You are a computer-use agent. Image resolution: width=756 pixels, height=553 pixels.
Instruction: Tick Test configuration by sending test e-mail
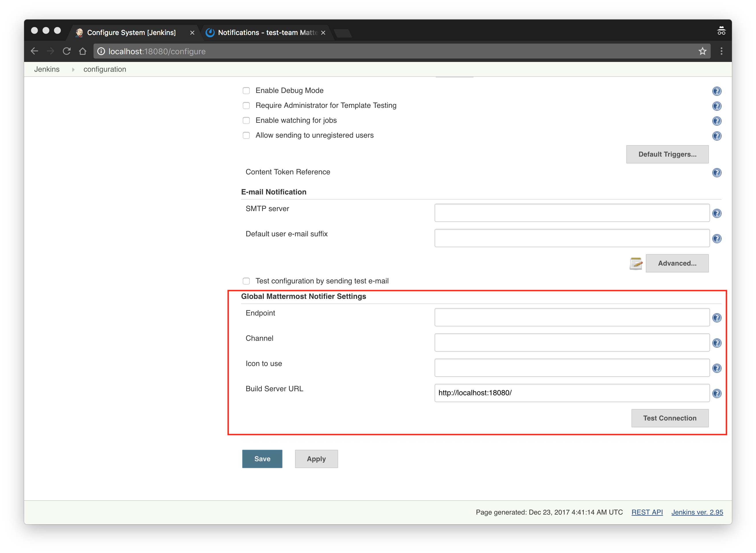point(246,281)
